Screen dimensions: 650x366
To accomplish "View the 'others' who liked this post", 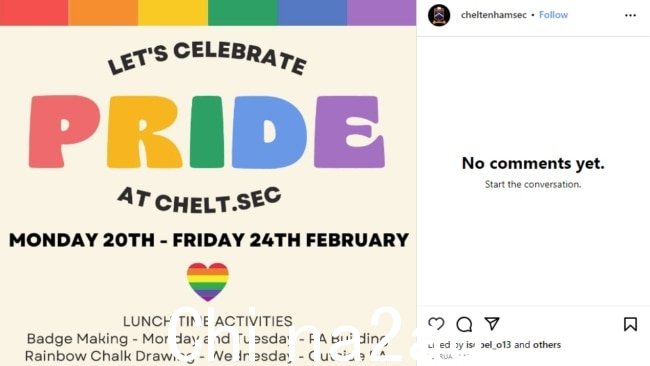I will tap(547, 345).
